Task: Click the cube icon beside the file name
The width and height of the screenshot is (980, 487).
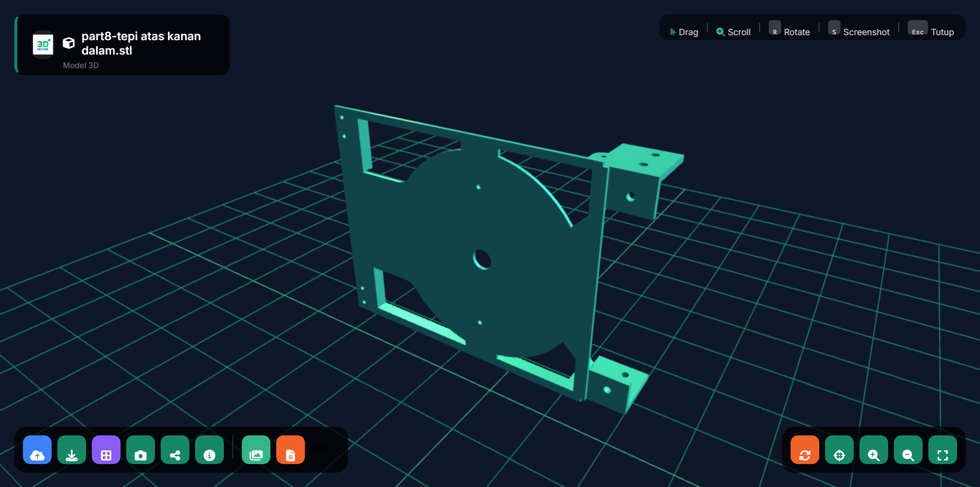Action: point(69,43)
